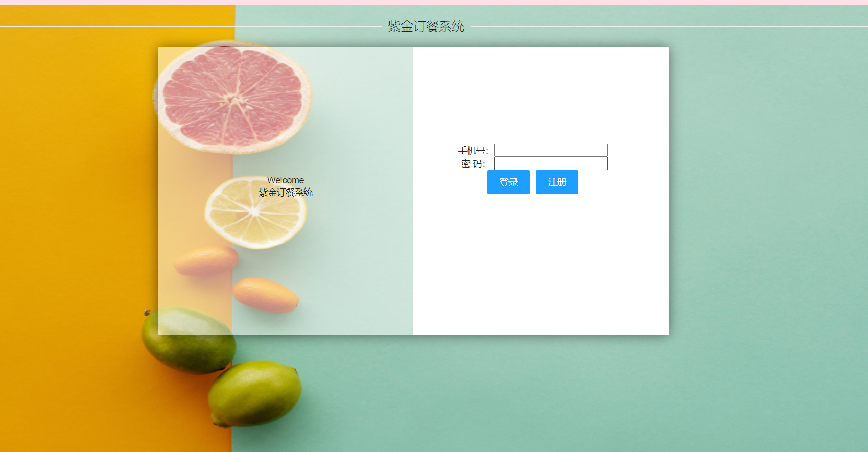Click the 密 码: label
The width and height of the screenshot is (868, 452).
(473, 164)
